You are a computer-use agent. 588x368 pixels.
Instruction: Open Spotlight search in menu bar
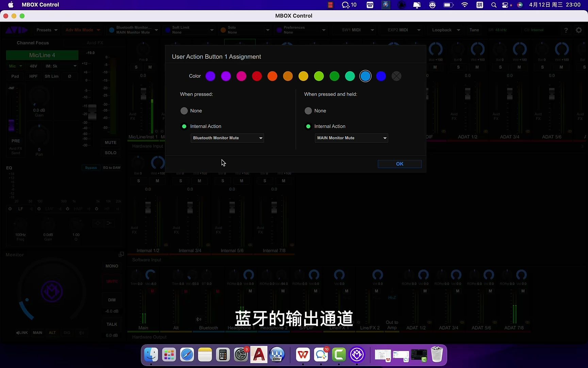click(494, 5)
